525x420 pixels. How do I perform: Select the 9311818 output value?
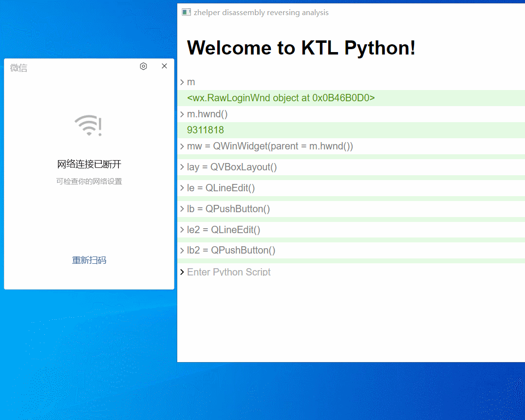pos(205,130)
